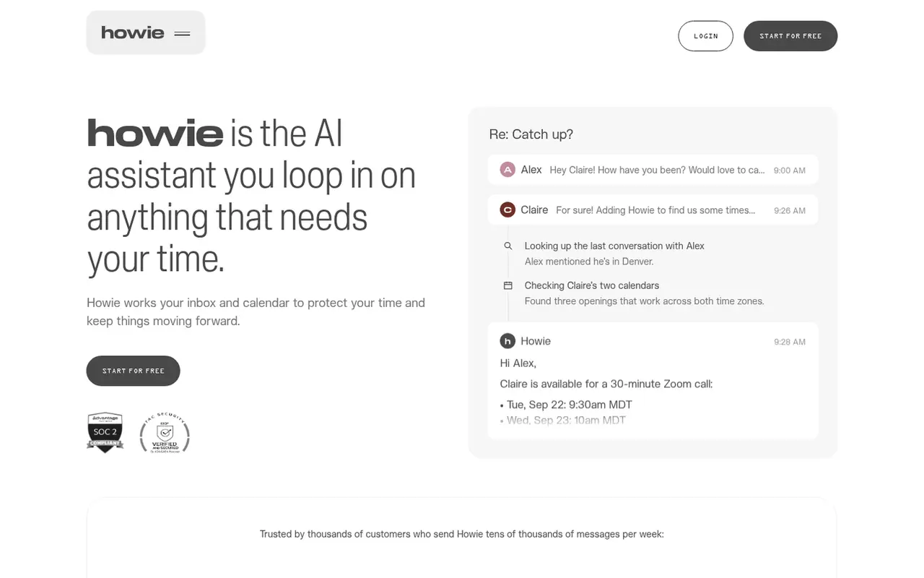This screenshot has width=924, height=578.
Task: Open the TAC Security verified badge
Action: [x=165, y=433]
